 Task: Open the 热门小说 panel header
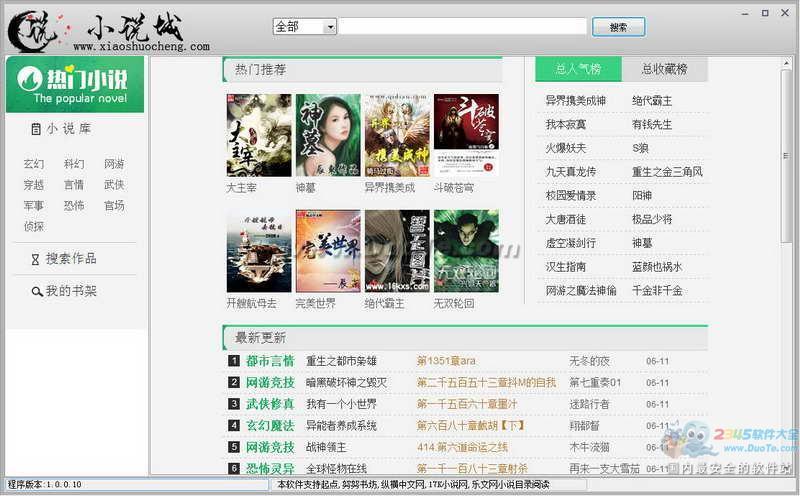tap(75, 84)
